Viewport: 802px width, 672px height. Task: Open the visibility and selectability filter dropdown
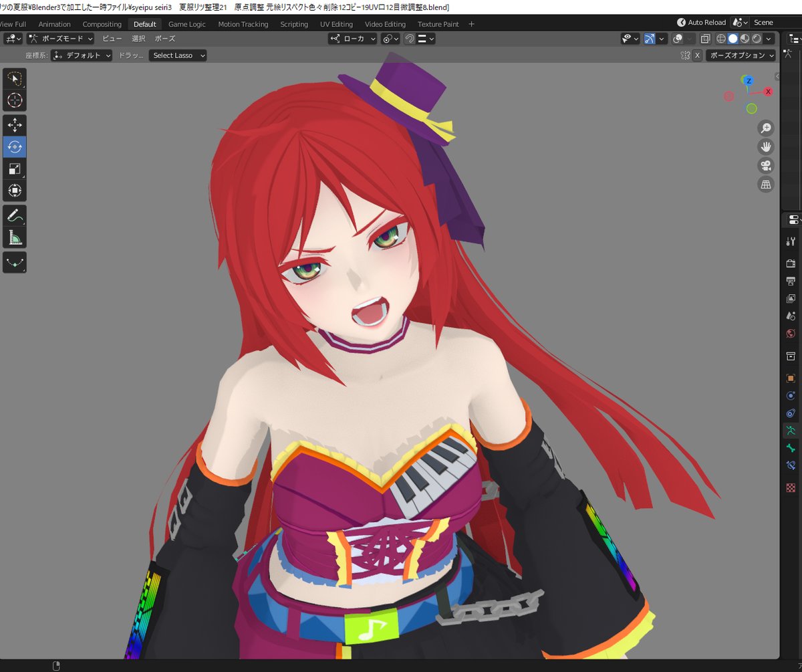(630, 39)
